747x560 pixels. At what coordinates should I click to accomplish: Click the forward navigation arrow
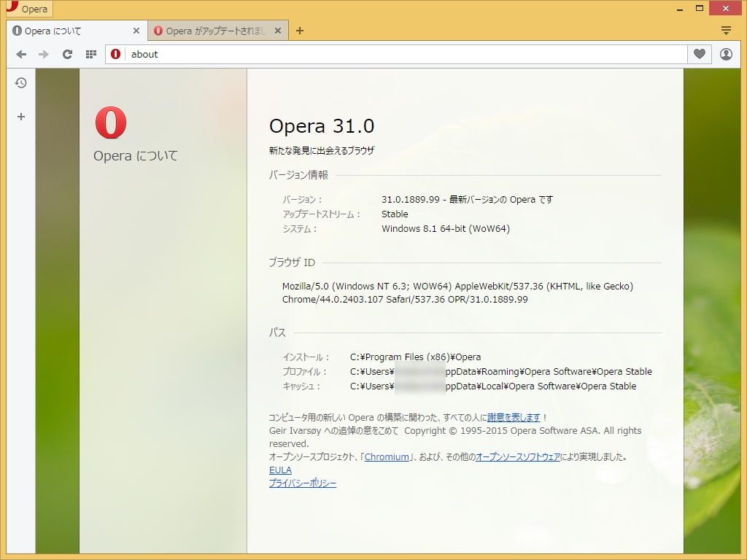click(42, 54)
